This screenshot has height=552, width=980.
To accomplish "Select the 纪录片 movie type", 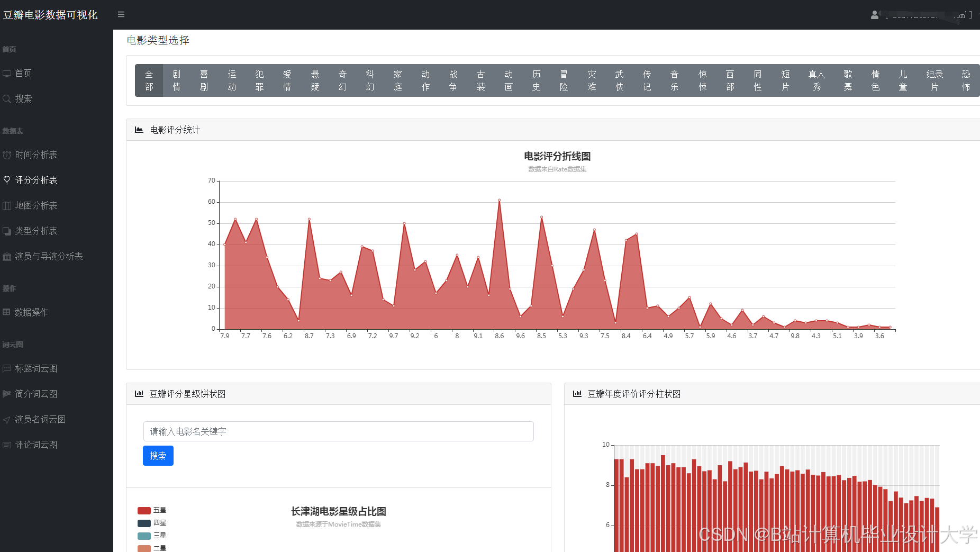I will 935,80.
